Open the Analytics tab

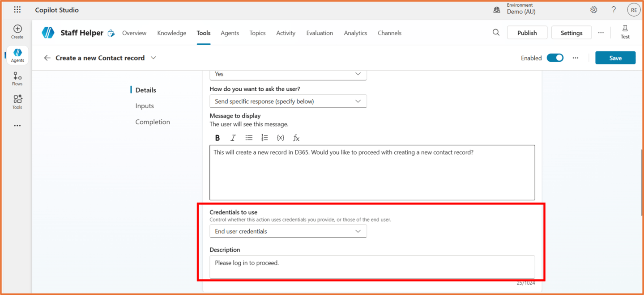point(355,33)
